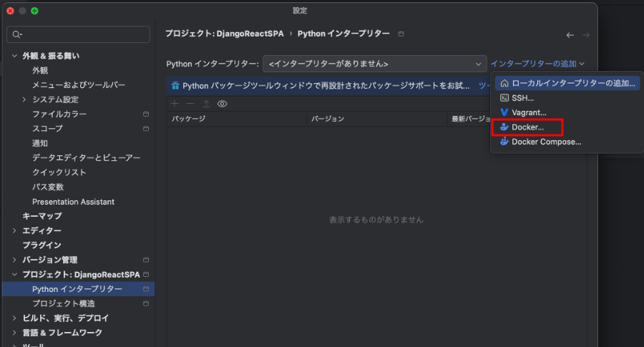
Task: Click the 最新バージョン column header
Action: click(470, 119)
